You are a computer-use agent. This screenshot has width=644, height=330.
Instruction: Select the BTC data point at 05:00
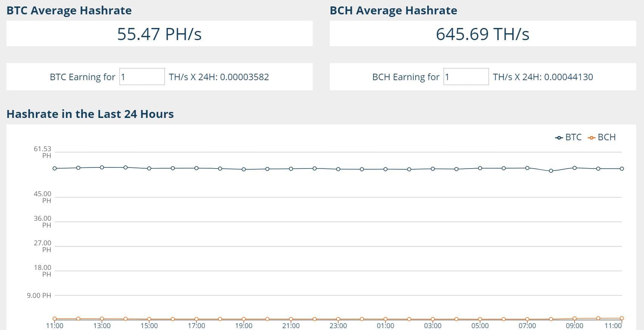coord(480,168)
